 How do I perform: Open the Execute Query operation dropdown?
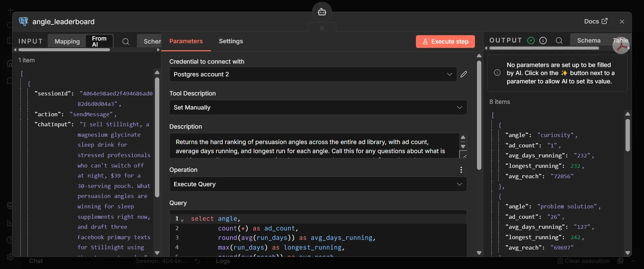318,184
